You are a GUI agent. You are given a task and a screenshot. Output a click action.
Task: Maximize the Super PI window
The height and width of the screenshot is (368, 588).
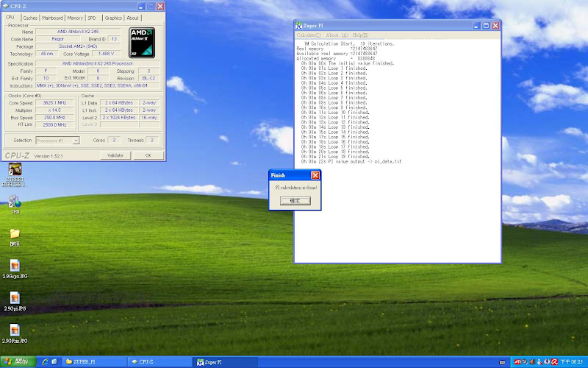coord(486,26)
